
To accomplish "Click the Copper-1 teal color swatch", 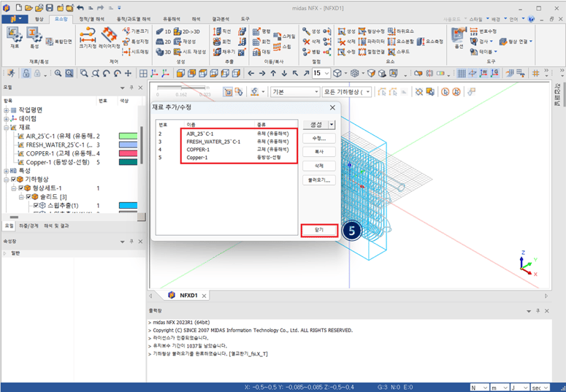I will pyautogui.click(x=128, y=162).
